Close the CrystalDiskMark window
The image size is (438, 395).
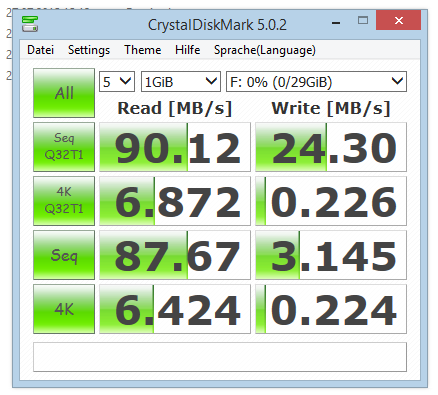pos(399,20)
